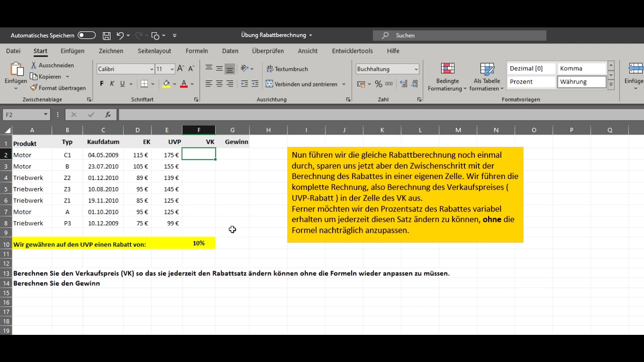Click the cell borders icon
Viewport: 644px width, 362px height.
pyautogui.click(x=144, y=84)
